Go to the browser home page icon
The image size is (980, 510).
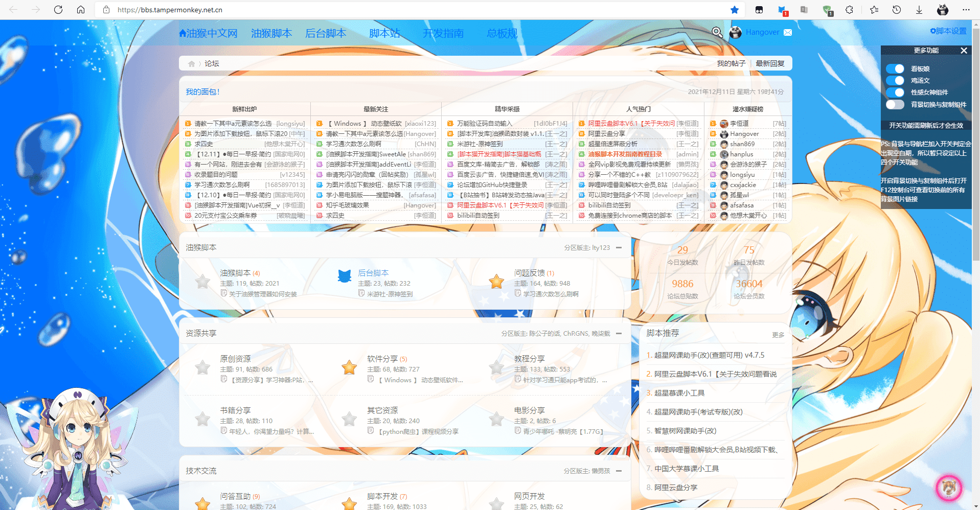tap(81, 10)
